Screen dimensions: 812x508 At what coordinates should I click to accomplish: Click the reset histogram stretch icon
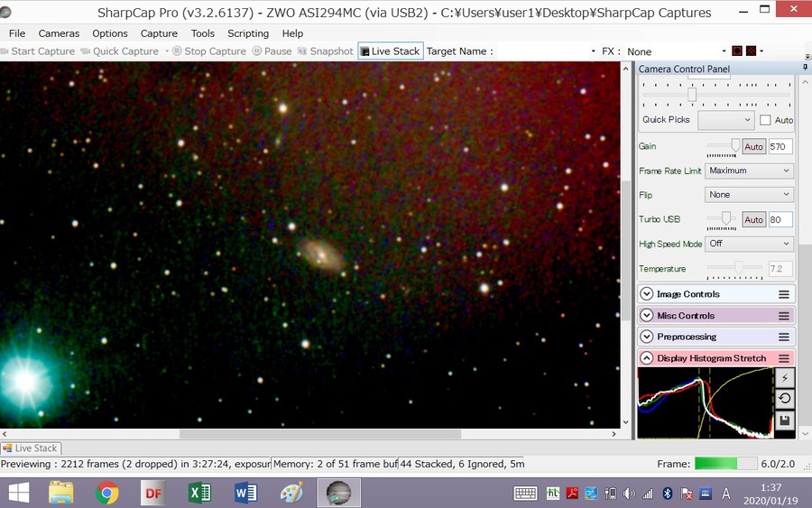point(785,398)
